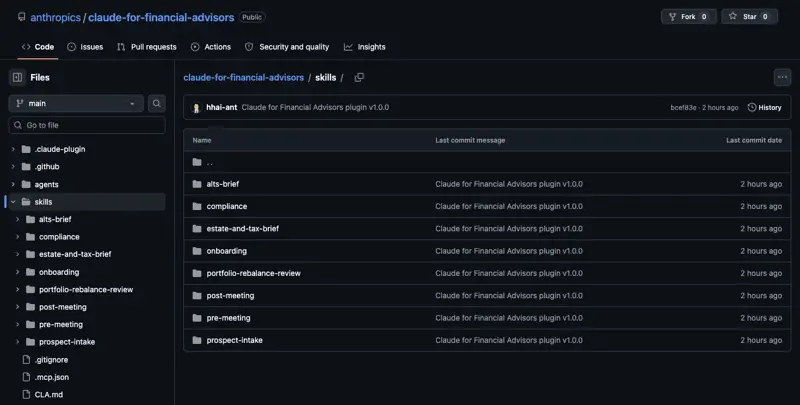Image resolution: width=800 pixels, height=405 pixels.
Task: Open pre-meeting folder in file list
Action: (228, 318)
